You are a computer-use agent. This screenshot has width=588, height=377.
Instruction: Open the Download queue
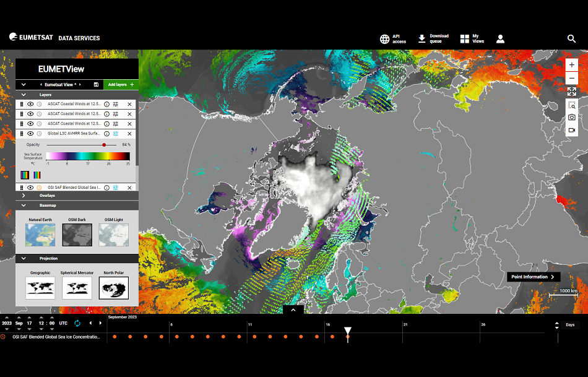tap(433, 38)
